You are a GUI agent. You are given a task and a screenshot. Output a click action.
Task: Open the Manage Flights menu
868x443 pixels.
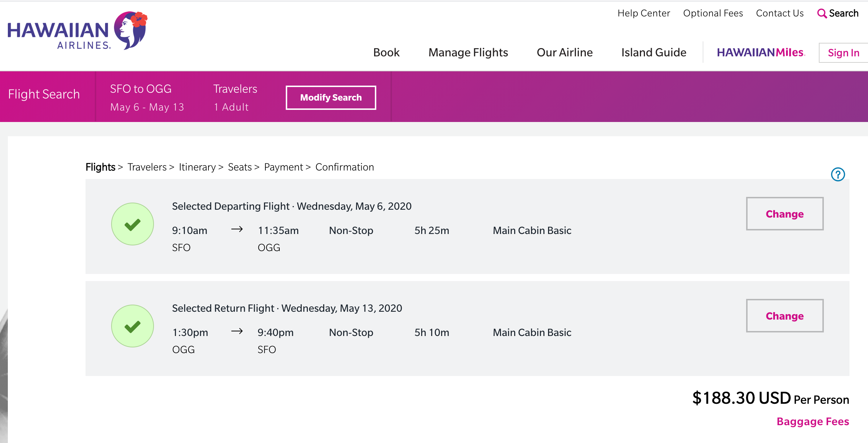468,52
